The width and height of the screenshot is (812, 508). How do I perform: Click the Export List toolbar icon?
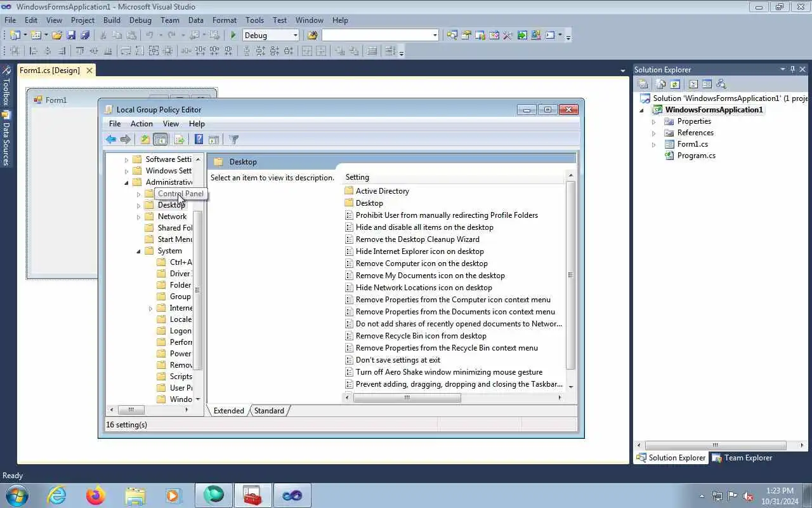point(180,140)
